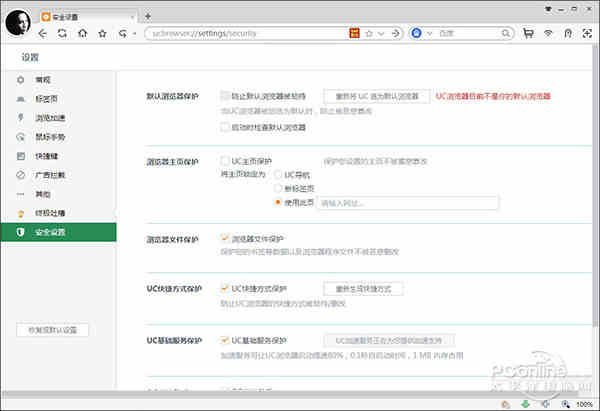Screen dimensions: 600x411
Task: Click the three-dots icon in settings sidebar
Action: [x=21, y=194]
